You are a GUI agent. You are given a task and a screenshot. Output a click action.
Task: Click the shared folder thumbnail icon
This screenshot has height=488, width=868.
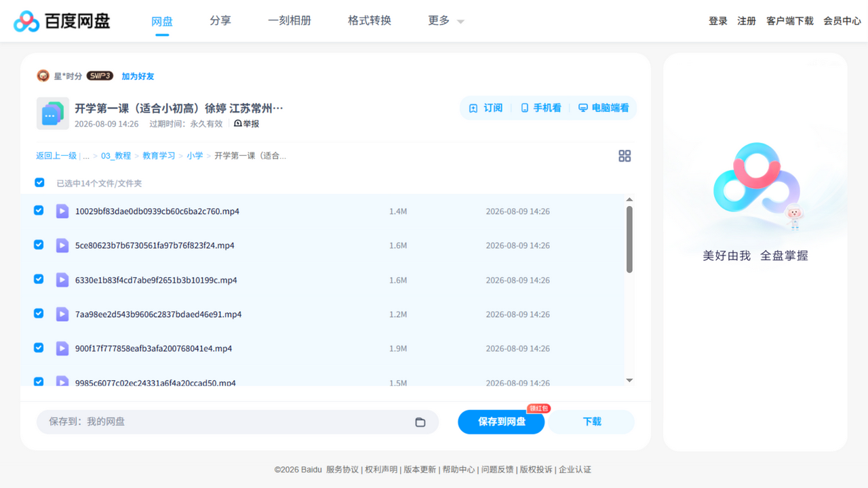(53, 114)
